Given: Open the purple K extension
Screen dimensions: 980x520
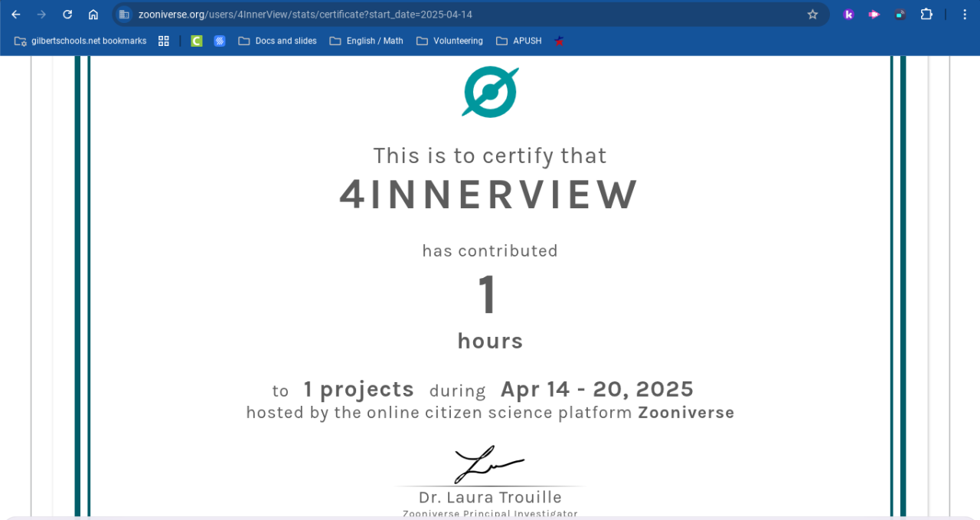Looking at the screenshot, I should [848, 15].
